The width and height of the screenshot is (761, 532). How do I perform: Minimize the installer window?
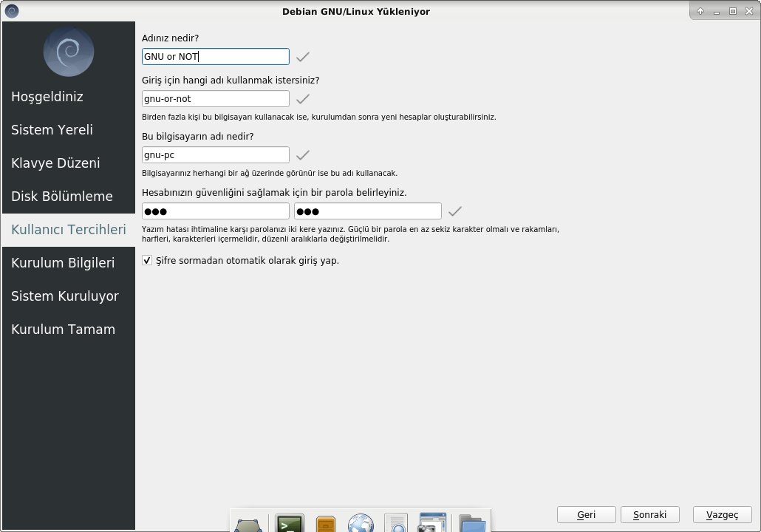click(717, 11)
